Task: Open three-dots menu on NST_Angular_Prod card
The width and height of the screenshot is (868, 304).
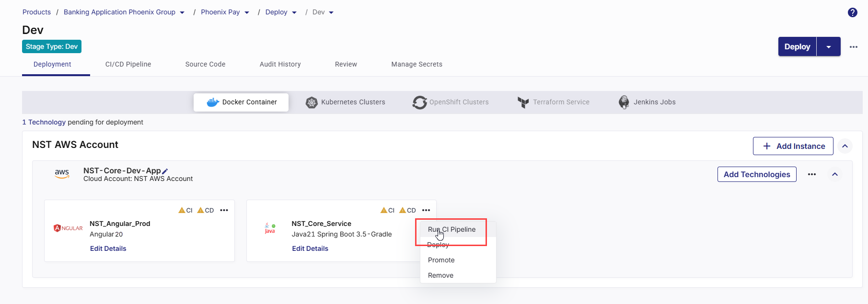Action: [x=224, y=210]
